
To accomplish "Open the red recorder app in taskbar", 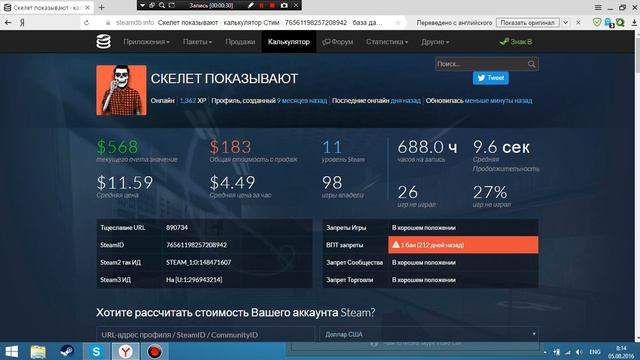I will (155, 351).
